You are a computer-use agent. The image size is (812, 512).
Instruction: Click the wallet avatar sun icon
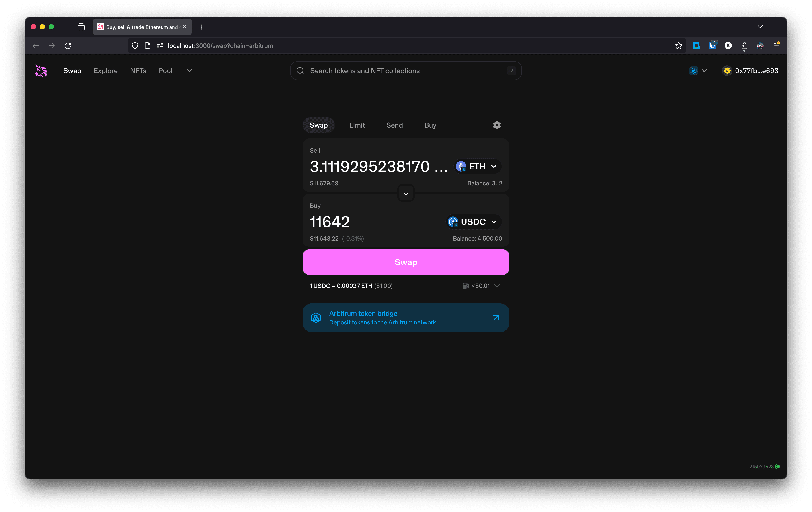tap(727, 71)
